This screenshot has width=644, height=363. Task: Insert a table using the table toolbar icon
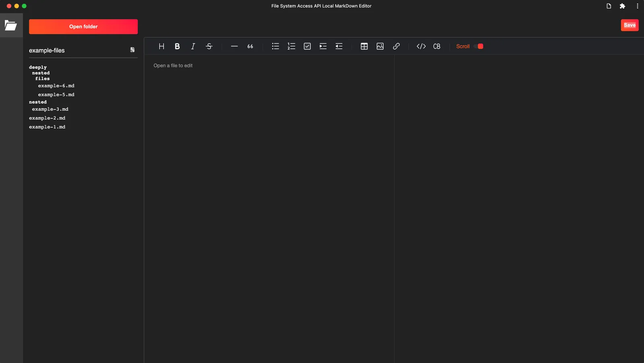[364, 46]
